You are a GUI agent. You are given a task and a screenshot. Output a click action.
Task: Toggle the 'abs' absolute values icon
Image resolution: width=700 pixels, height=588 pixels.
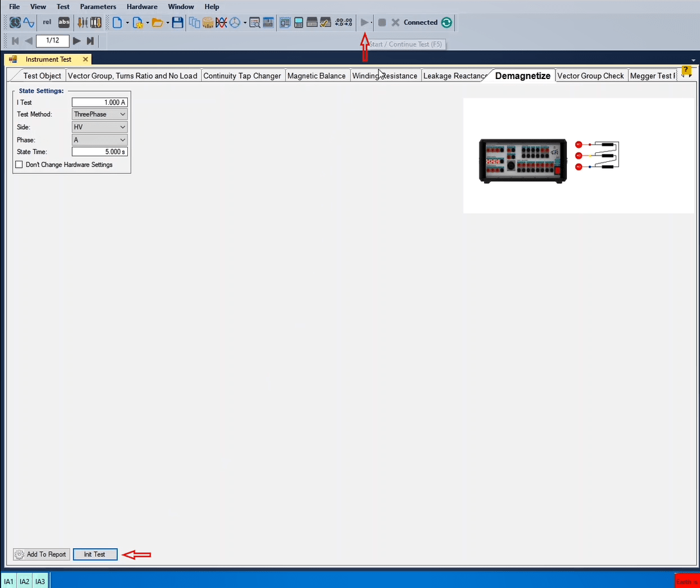[x=64, y=22]
